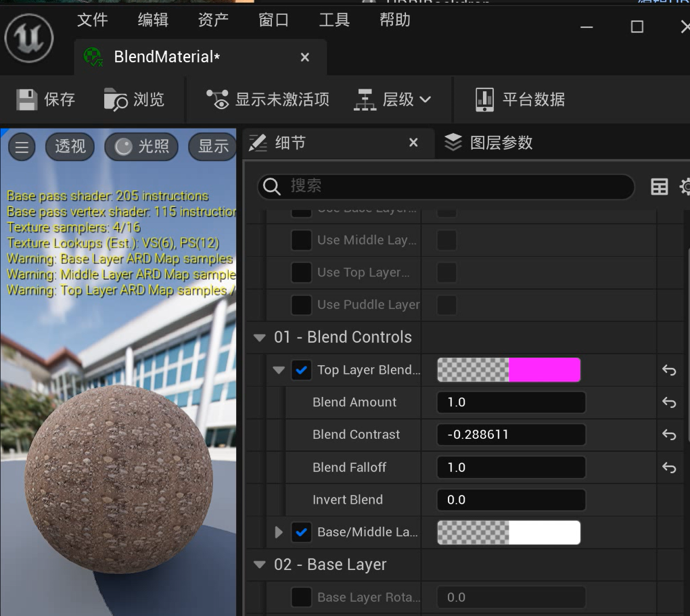Click the 浏览 browse button
690x616 pixels.
[x=134, y=99]
